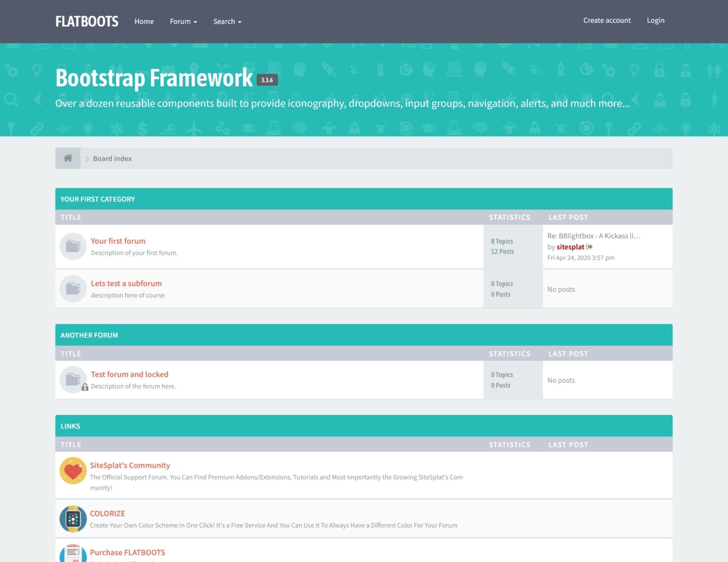
Task: Click the folder icon for Lets test a subforum
Action: click(73, 288)
